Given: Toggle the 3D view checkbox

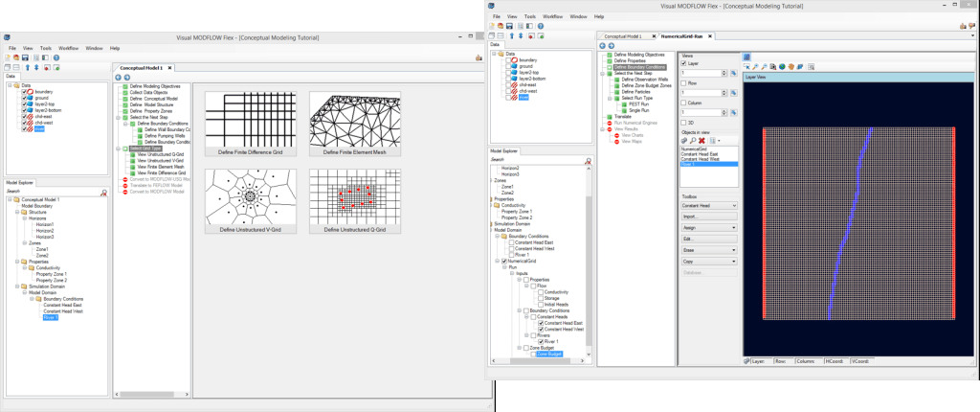Looking at the screenshot, I should [x=684, y=122].
